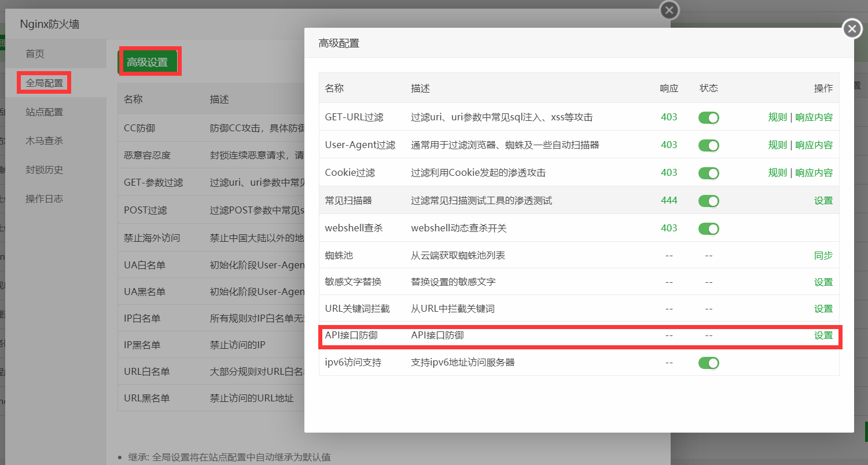Toggle Cookie过滤 status switch
The image size is (868, 465).
(708, 173)
